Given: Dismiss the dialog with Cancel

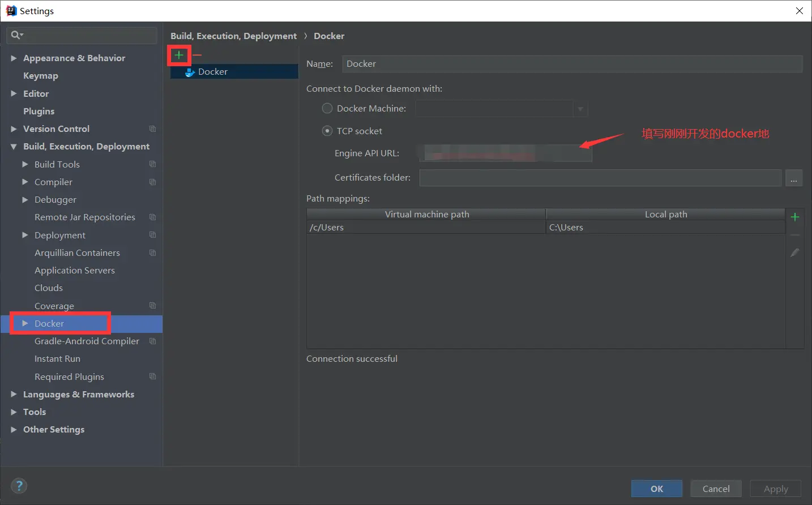Looking at the screenshot, I should point(716,489).
